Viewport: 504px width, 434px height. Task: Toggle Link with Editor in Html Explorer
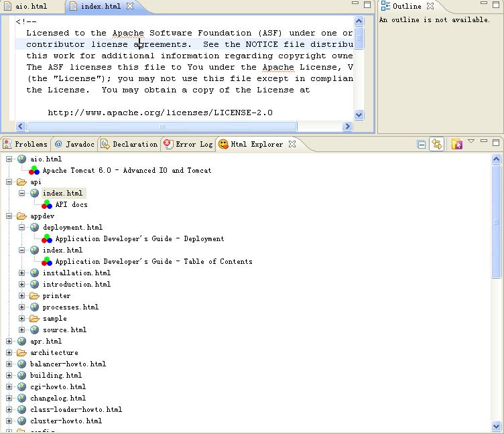tap(436, 144)
